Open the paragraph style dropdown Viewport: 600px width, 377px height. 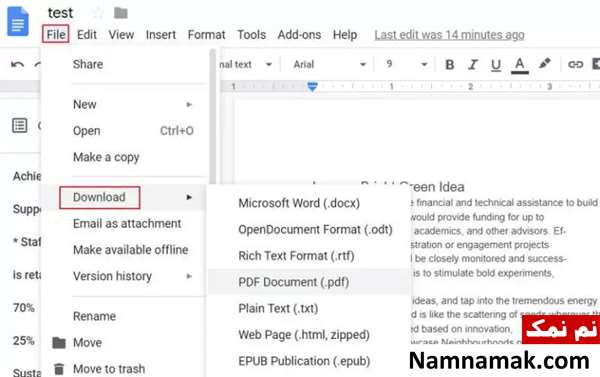(247, 64)
